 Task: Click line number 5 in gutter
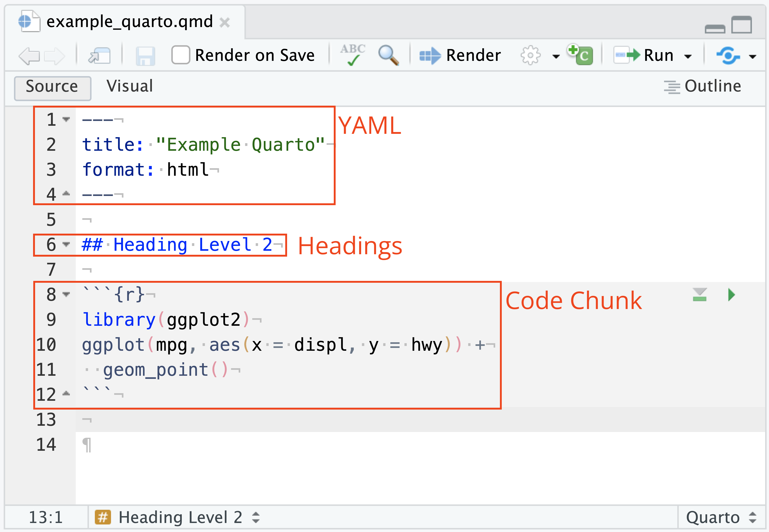click(x=51, y=219)
